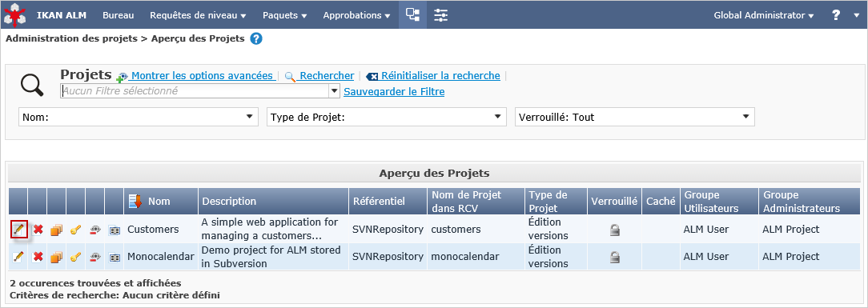Screen dimensions: 868x308
Task: Click the Monocalendar project name cell
Action: pos(160,257)
